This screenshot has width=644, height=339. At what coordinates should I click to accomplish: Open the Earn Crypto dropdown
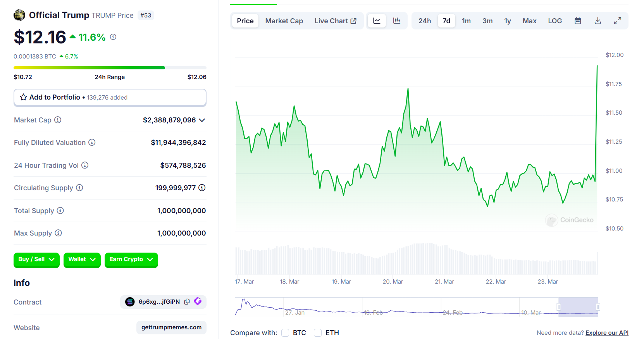coord(131,260)
